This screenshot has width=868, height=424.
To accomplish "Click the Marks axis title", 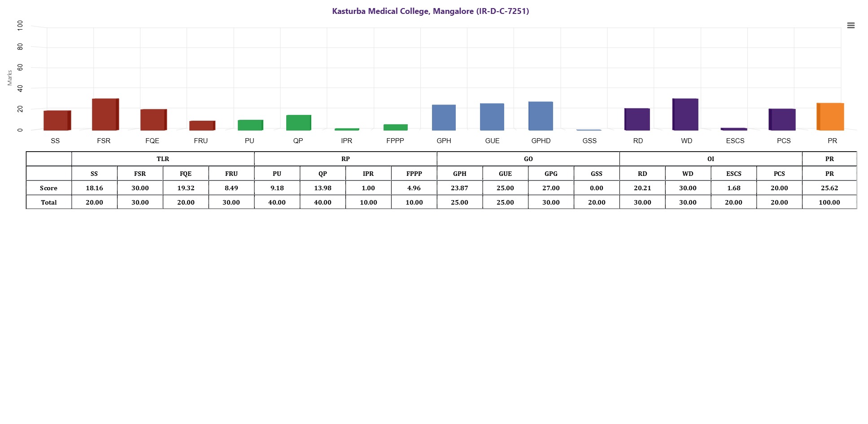I will (10, 78).
